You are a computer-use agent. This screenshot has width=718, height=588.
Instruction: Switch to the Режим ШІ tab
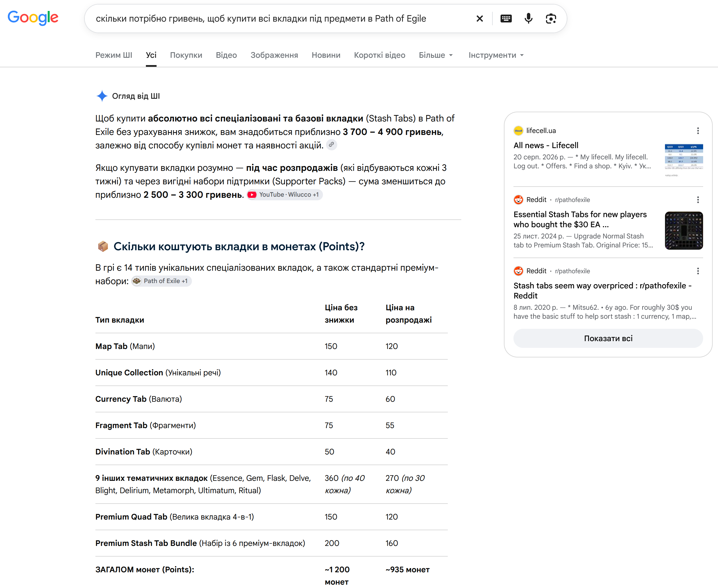point(114,55)
